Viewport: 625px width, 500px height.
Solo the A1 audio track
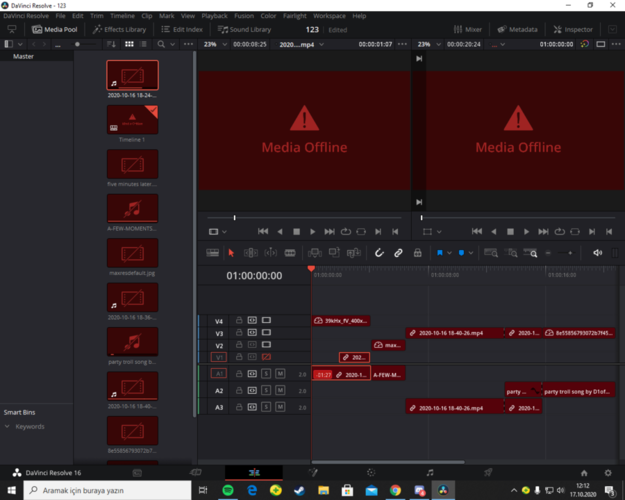(266, 374)
